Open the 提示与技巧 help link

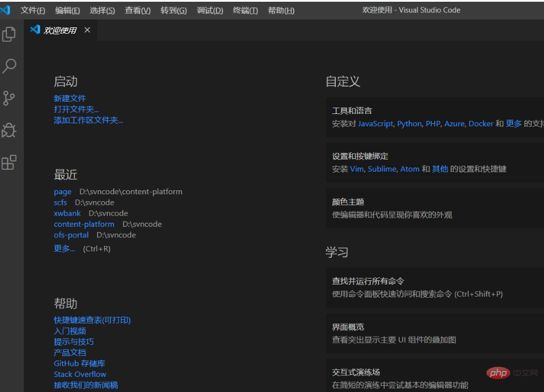pyautogui.click(x=73, y=342)
